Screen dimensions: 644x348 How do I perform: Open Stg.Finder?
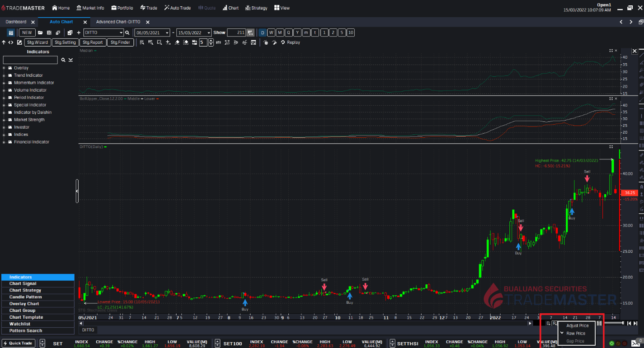pos(120,42)
